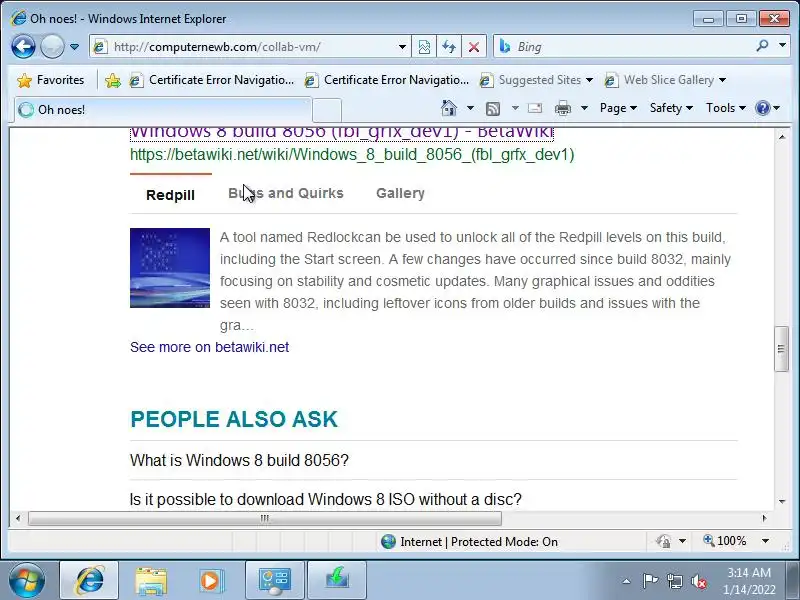800x600 pixels.
Task: Go back with the Back arrow button
Action: click(x=23, y=47)
